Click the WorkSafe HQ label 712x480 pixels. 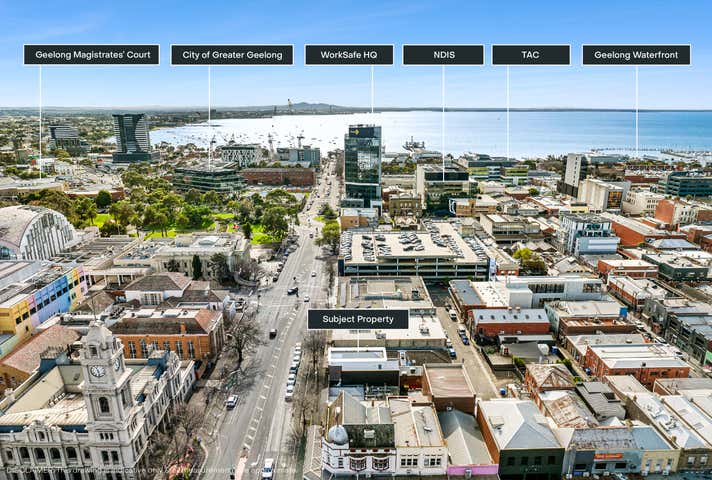pos(349,55)
